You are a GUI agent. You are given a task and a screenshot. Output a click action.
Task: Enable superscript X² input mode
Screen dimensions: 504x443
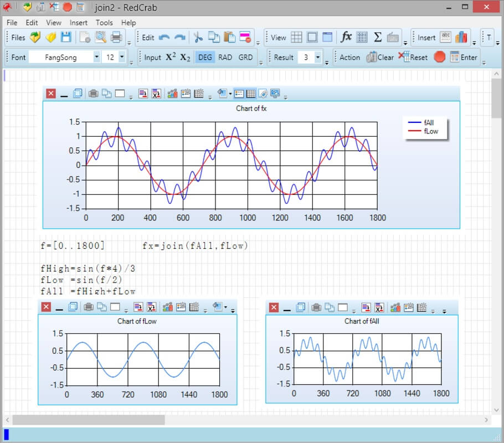pos(171,57)
